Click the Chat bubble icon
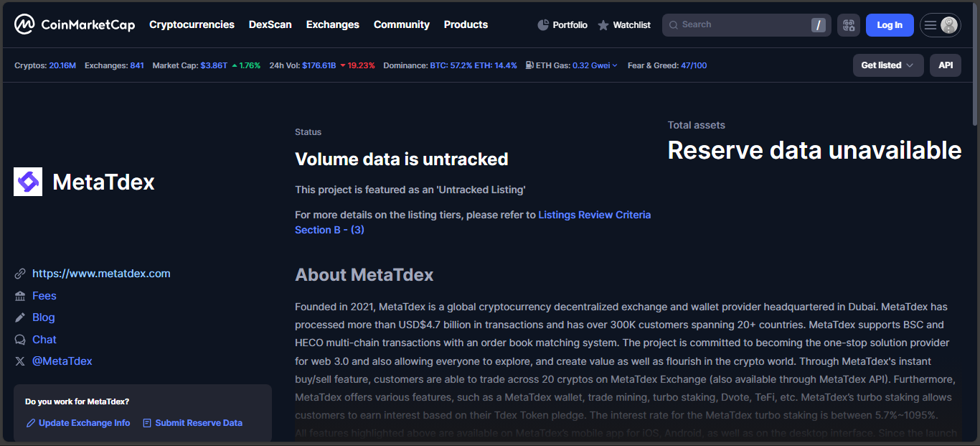The image size is (980, 446). coord(20,340)
